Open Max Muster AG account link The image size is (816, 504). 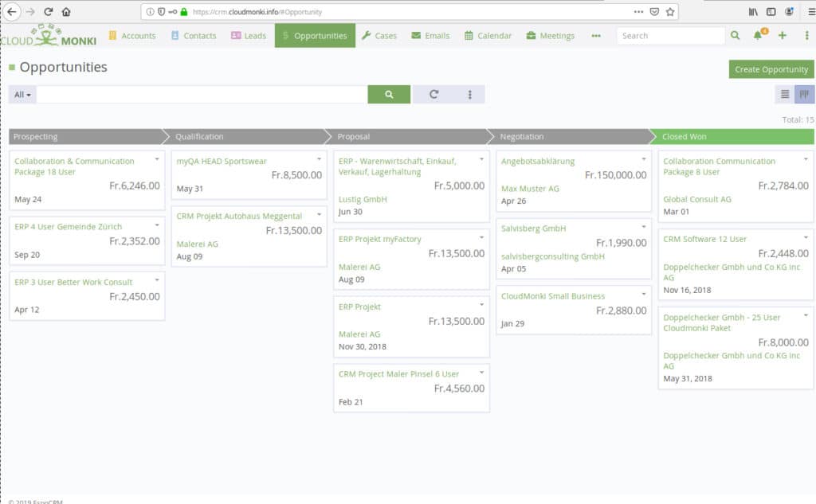click(530, 188)
